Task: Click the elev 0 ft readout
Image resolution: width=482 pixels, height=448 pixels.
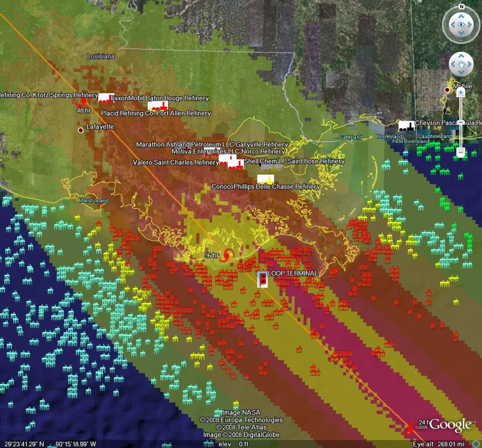Action: coord(233,444)
